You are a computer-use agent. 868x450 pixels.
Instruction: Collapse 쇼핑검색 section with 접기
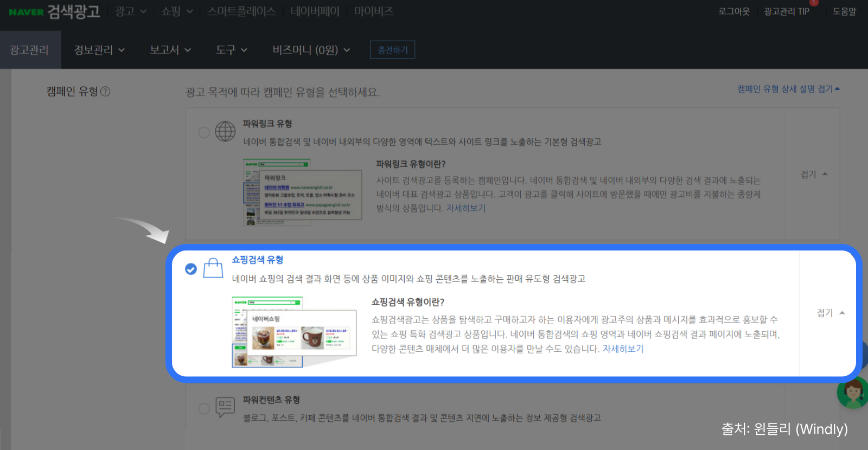point(831,313)
